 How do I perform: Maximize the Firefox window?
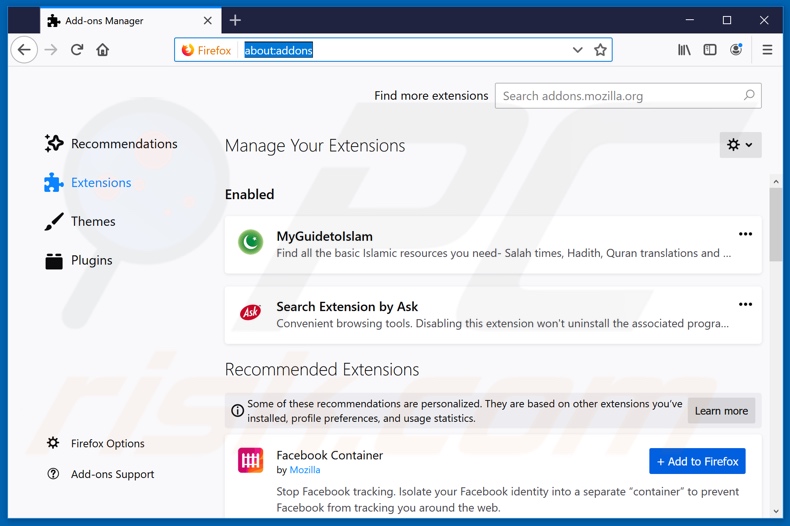tap(727, 20)
